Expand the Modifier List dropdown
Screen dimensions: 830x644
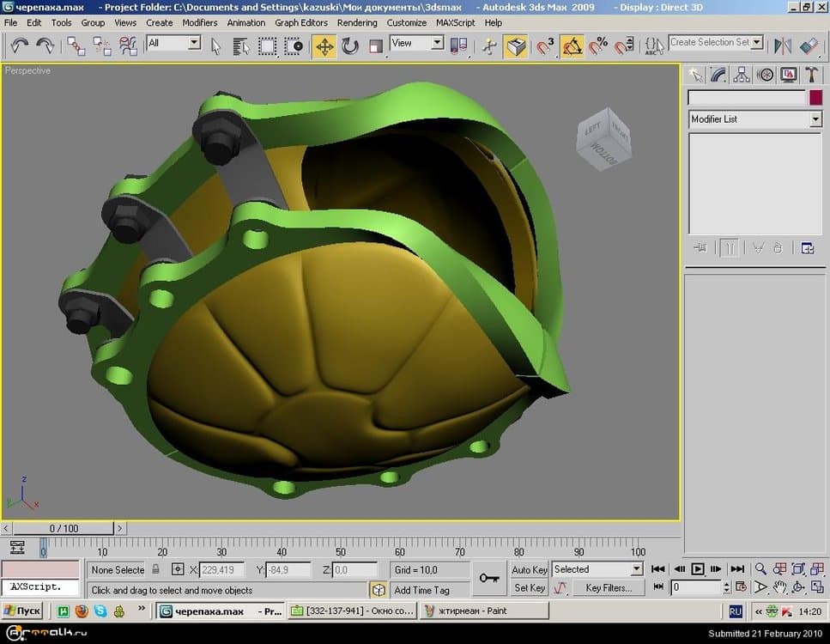pos(815,119)
